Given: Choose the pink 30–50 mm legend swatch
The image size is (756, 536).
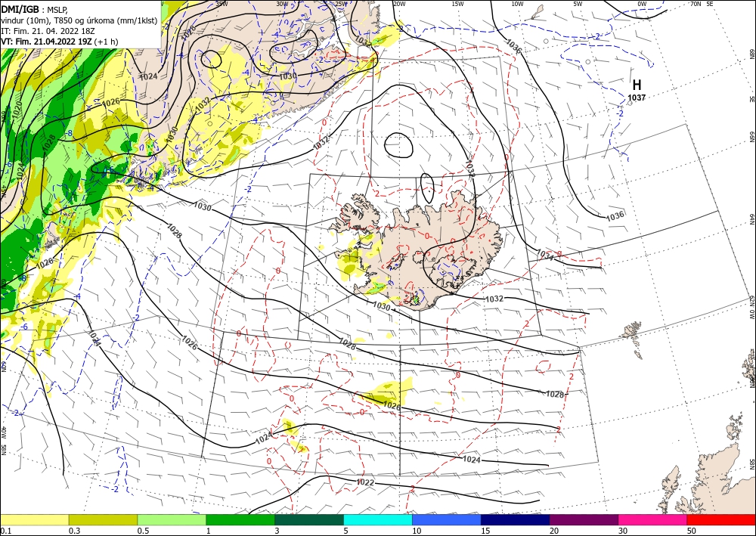Looking at the screenshot, I should [x=653, y=519].
